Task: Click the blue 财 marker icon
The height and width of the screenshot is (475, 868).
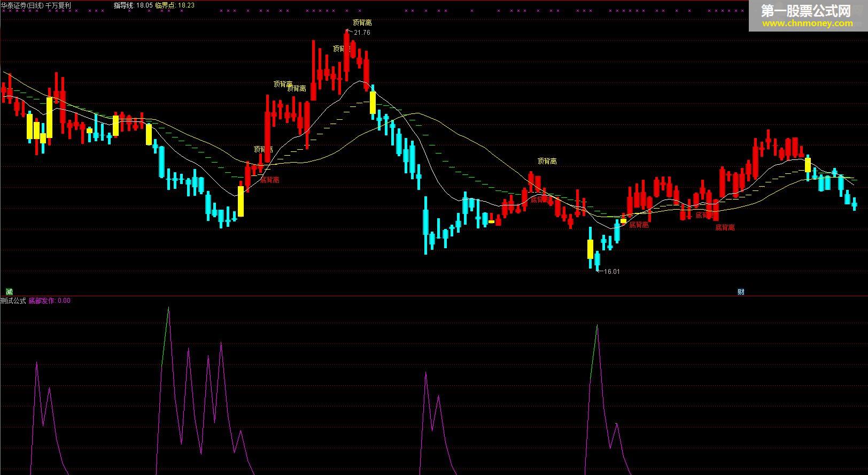Action: tap(741, 292)
